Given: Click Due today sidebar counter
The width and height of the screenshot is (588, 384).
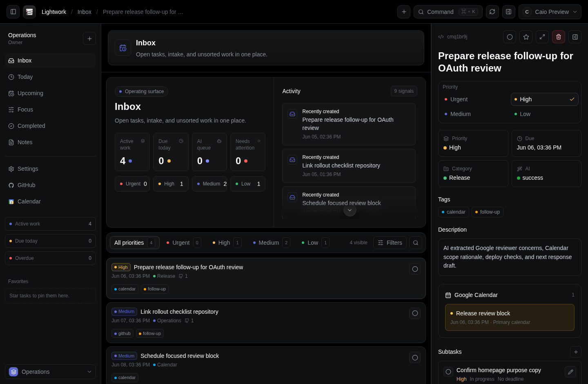Looking at the screenshot, I should pos(50,241).
